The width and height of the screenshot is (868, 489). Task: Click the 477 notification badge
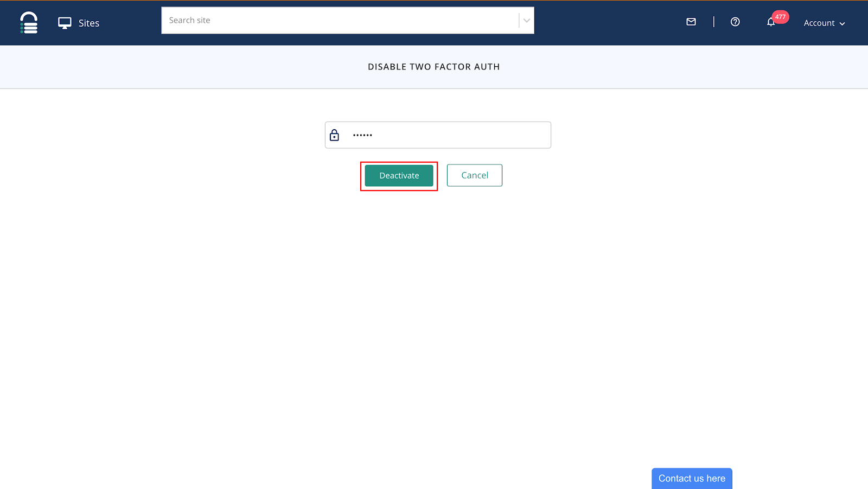coord(780,17)
